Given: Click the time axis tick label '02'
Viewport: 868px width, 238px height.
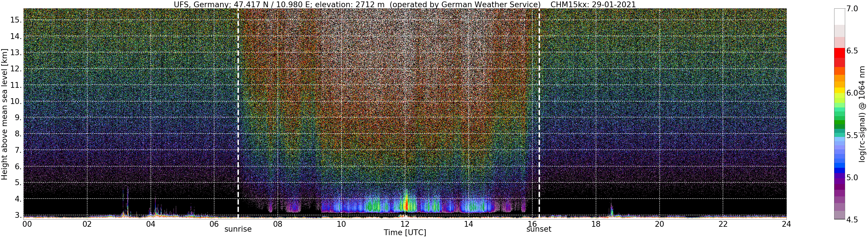Looking at the screenshot, I should tap(87, 224).
